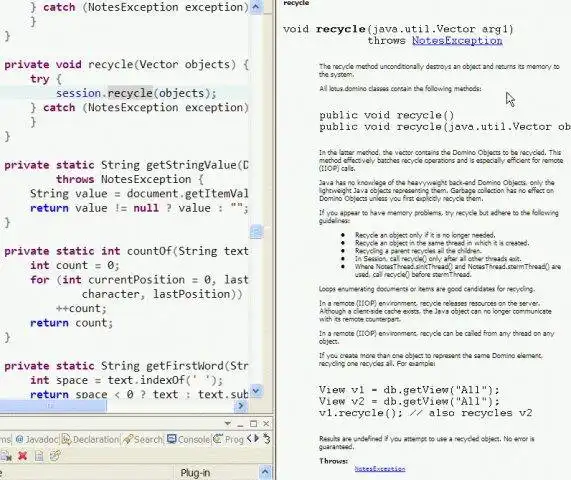Switch to the Console tab
The image size is (571, 480).
pos(188,440)
